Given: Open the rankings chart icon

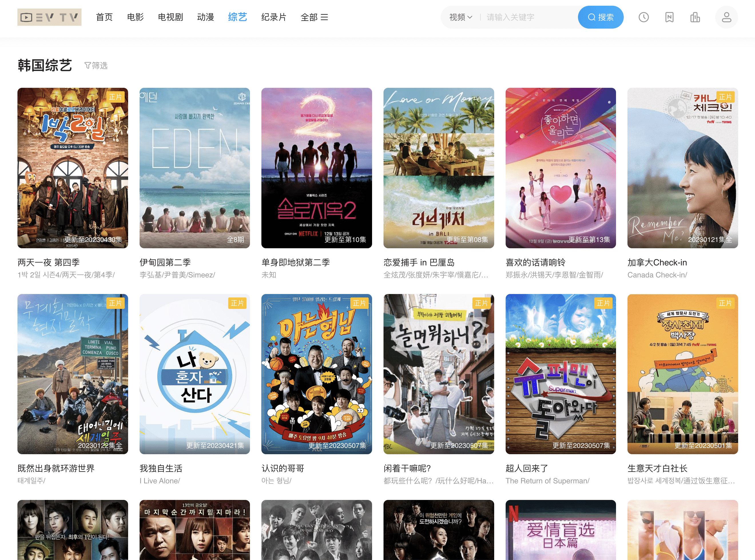Looking at the screenshot, I should click(x=695, y=17).
